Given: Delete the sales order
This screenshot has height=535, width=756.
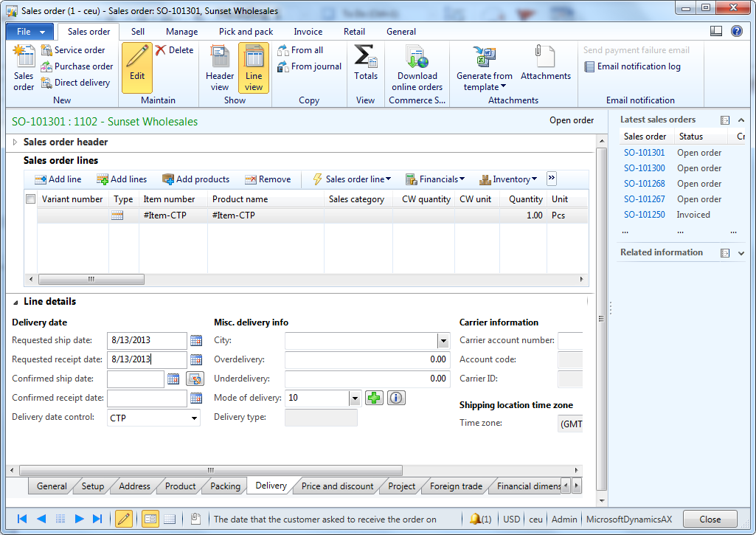Looking at the screenshot, I should pyautogui.click(x=175, y=50).
